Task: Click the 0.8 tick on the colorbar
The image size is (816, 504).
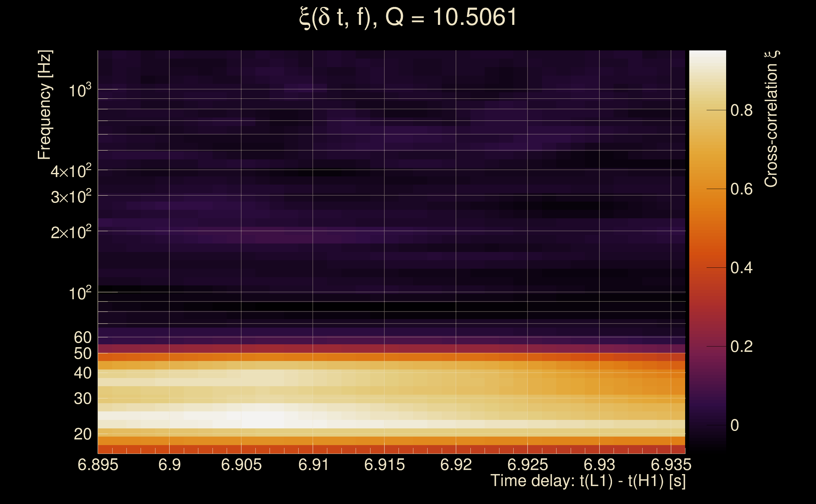Action: tap(741, 110)
